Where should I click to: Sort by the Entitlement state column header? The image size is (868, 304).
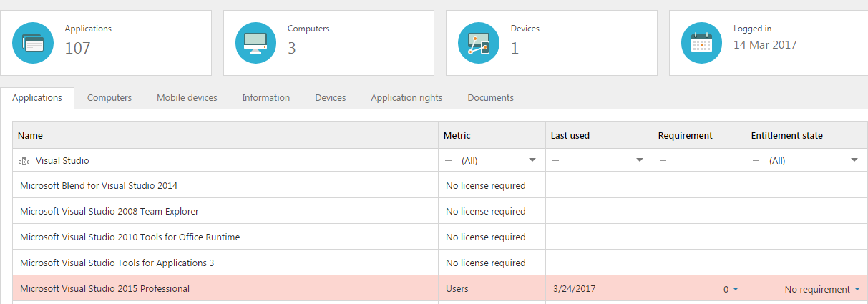click(806, 135)
